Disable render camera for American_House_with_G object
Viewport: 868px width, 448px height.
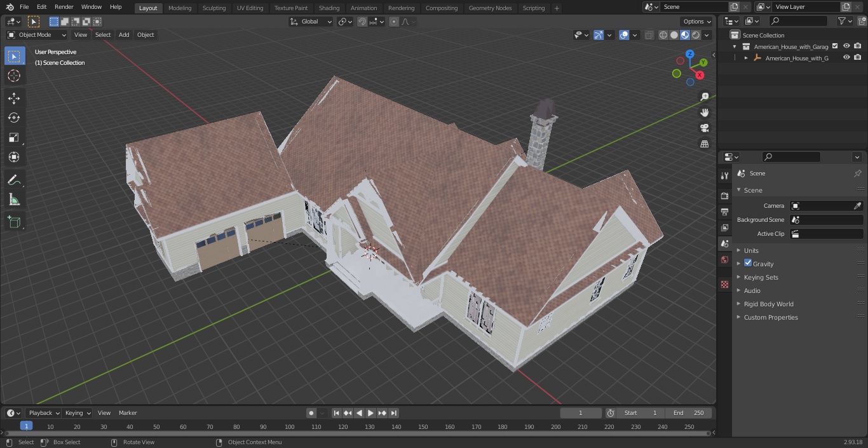pyautogui.click(x=858, y=58)
